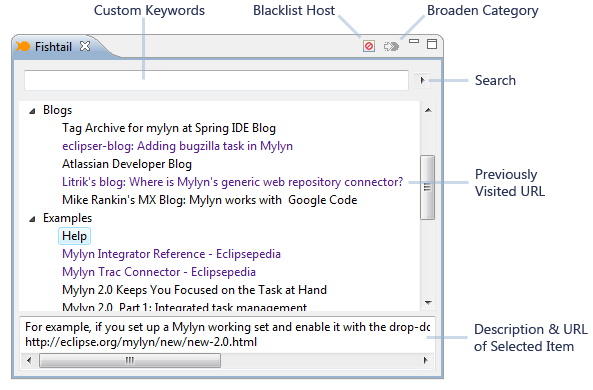Viewport: 593px width, 390px height.
Task: Close the Fishtail view tab
Action: (x=85, y=46)
